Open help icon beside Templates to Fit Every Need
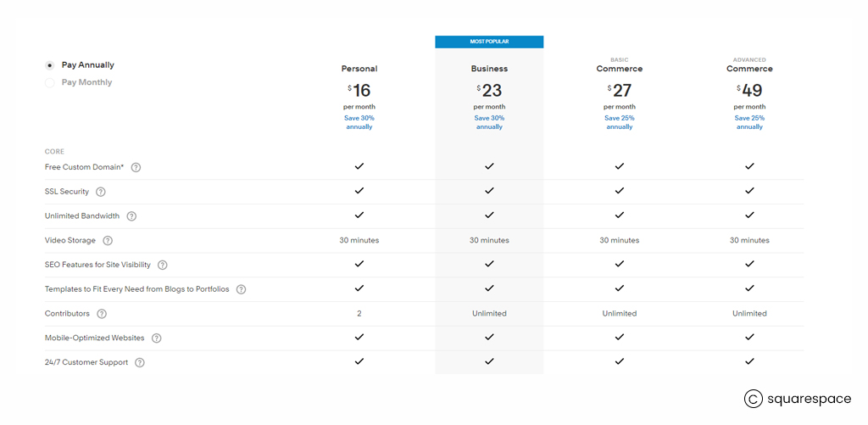The image size is (868, 425). 241,289
